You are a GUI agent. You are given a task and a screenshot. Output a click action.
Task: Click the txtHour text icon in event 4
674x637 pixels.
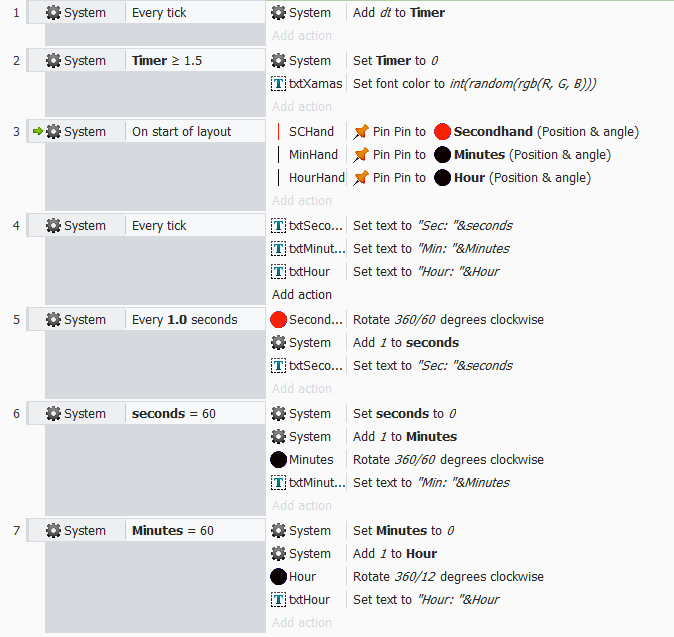coord(279,271)
